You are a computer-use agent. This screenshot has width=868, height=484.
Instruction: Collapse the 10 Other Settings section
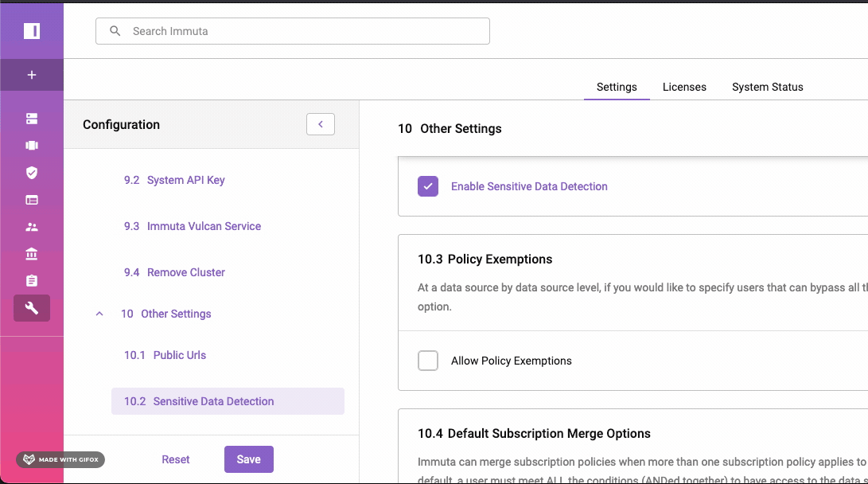[x=99, y=314]
